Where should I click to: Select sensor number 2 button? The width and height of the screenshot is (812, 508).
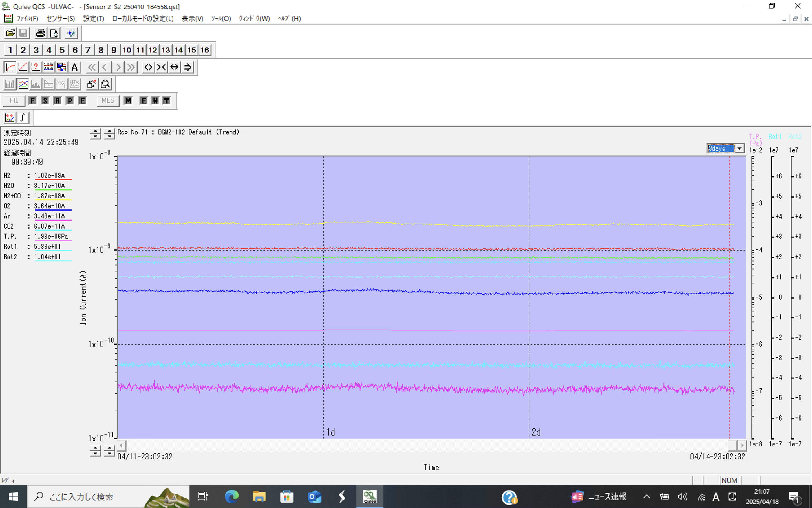point(23,50)
